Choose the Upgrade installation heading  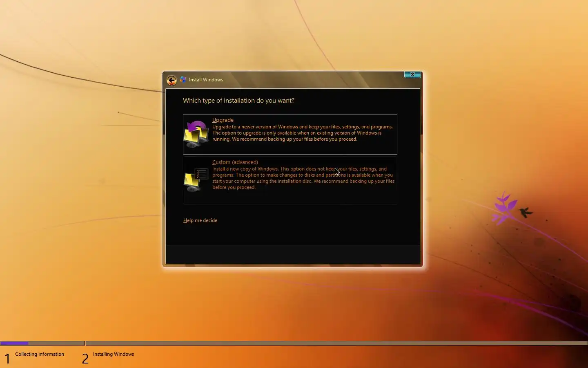223,120
